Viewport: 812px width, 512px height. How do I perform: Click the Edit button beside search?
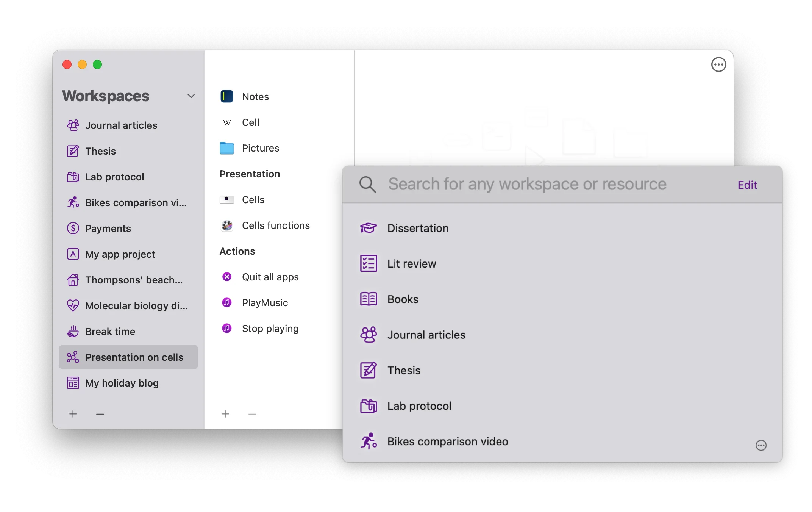[747, 185]
